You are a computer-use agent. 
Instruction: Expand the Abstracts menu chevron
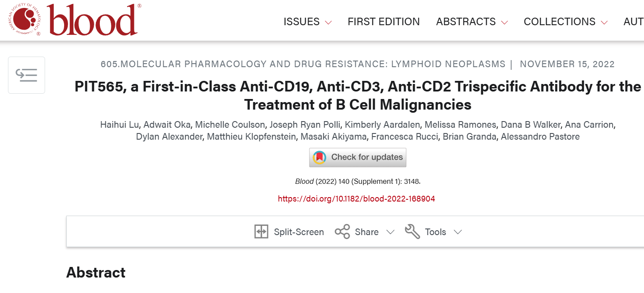pos(504,22)
